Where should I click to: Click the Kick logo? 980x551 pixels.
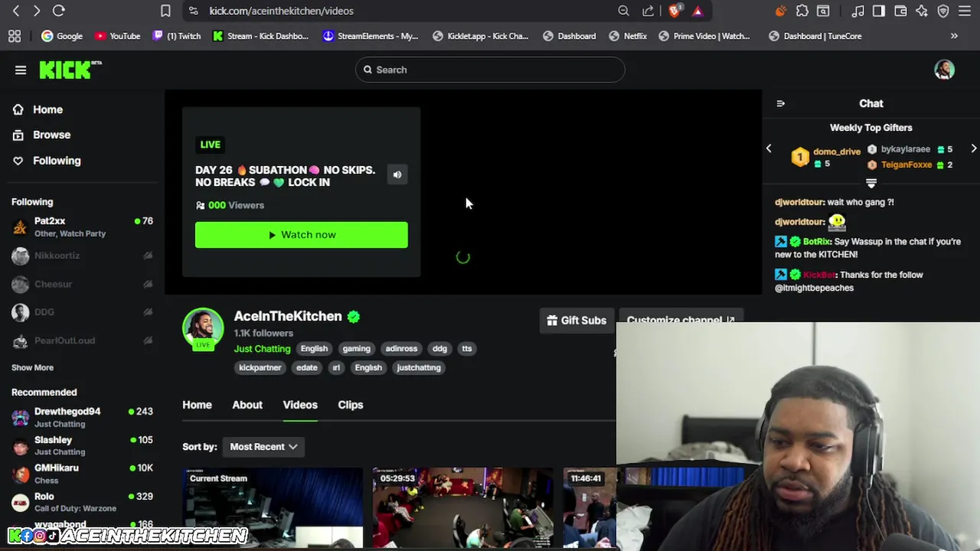coord(70,70)
